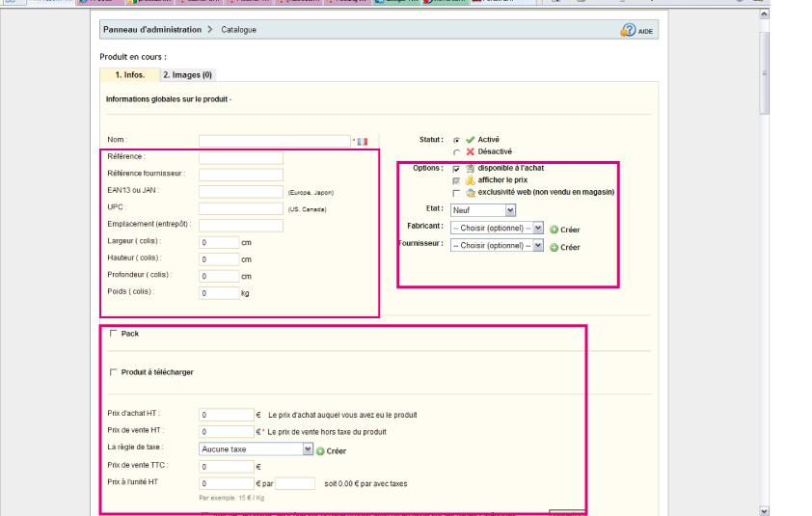
Task: Click green plus icon beside Fabricant
Action: pyautogui.click(x=555, y=230)
